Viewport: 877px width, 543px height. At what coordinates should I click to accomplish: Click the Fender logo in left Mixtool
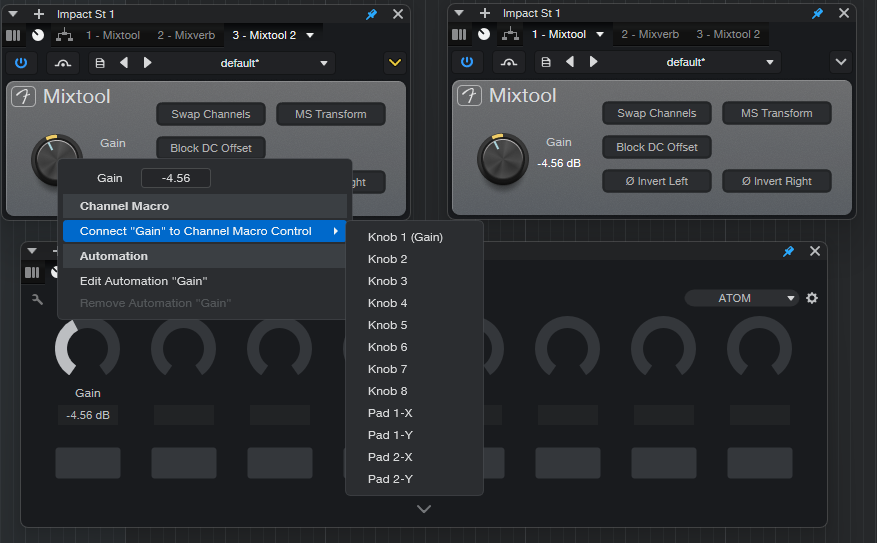(x=23, y=96)
